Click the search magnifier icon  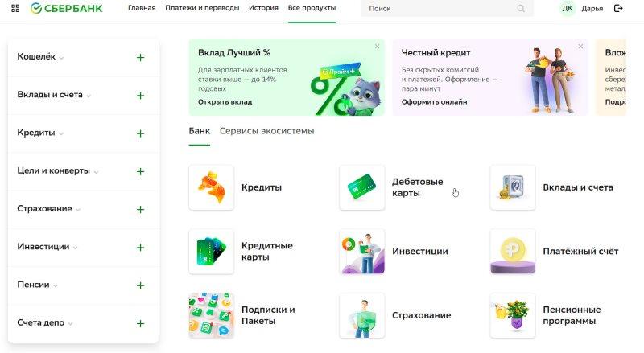pos(520,9)
